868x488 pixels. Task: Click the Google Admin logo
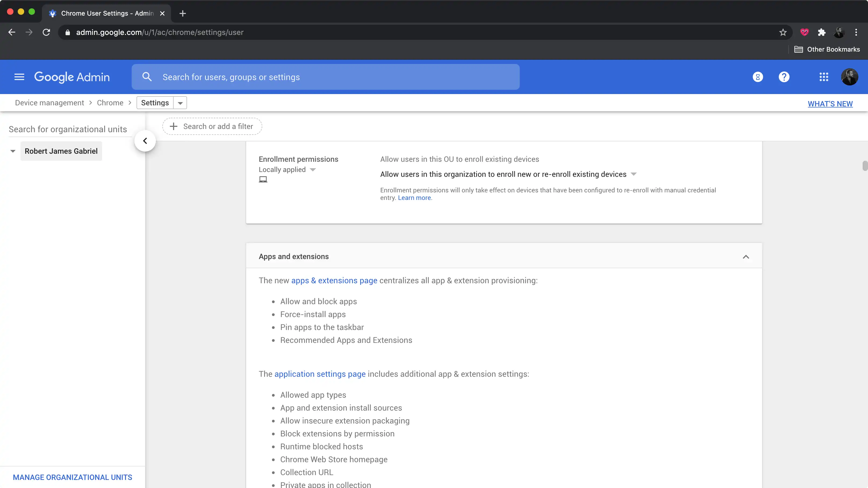click(72, 77)
